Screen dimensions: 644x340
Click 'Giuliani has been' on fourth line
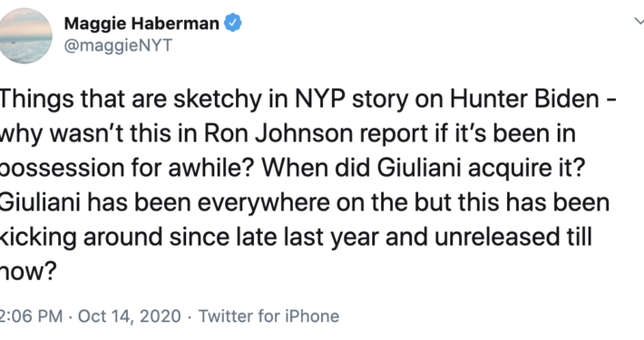(95, 202)
